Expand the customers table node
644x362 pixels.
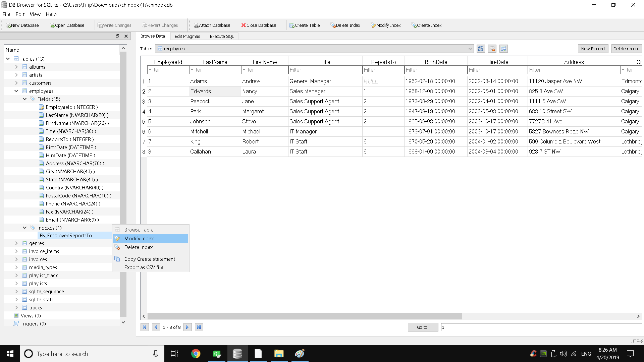[x=16, y=83]
